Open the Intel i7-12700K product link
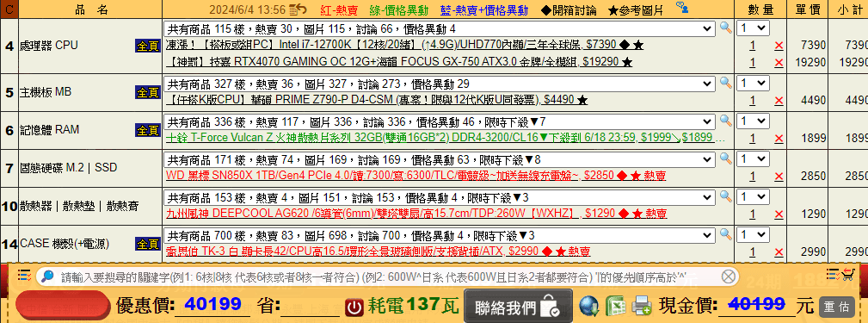 [404, 46]
